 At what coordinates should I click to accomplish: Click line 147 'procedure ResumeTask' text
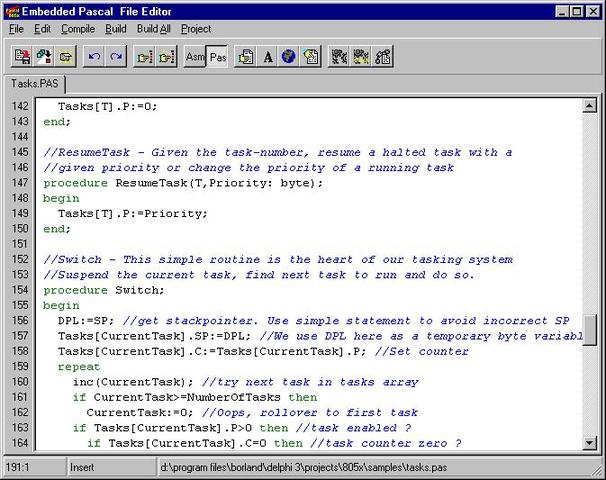[x=183, y=183]
